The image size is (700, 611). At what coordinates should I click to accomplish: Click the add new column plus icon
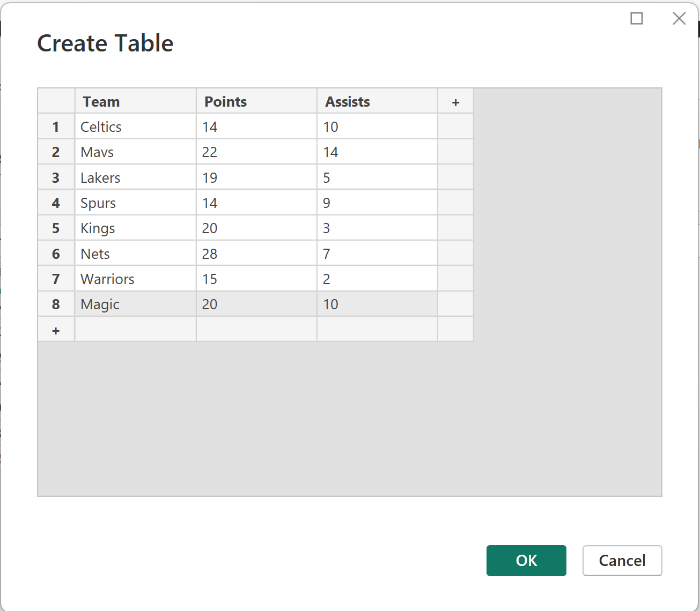[455, 101]
